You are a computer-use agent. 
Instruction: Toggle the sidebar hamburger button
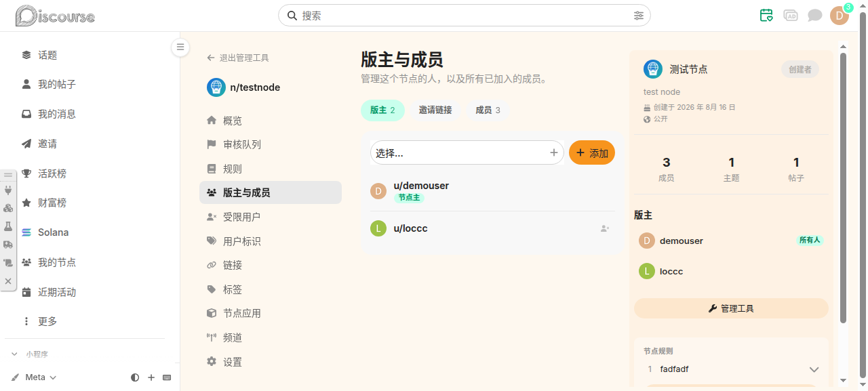180,47
